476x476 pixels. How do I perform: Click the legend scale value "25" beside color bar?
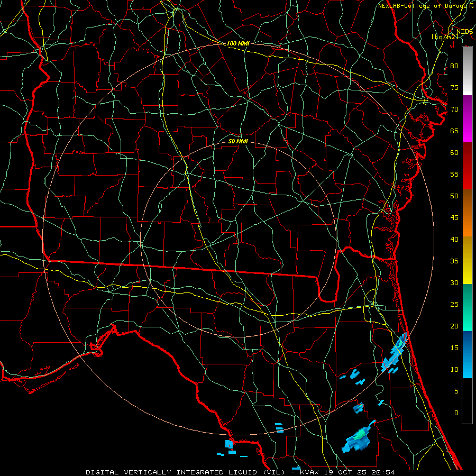(454, 304)
